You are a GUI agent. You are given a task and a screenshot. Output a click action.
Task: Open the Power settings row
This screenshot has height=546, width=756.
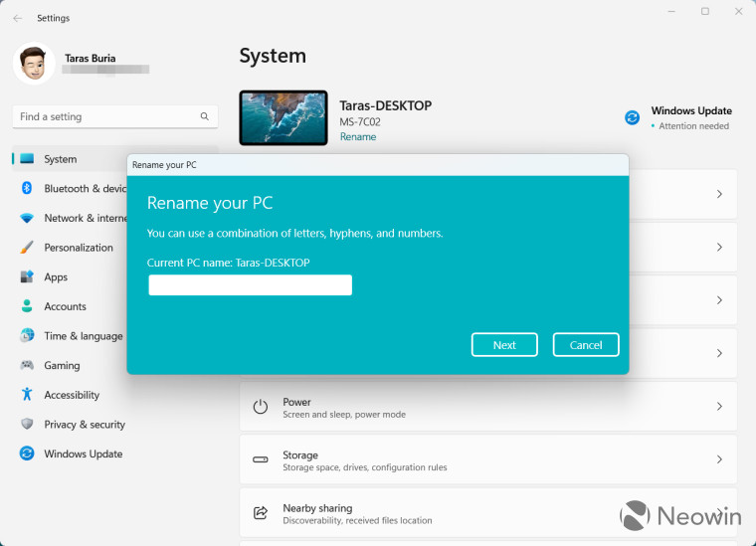click(x=488, y=406)
